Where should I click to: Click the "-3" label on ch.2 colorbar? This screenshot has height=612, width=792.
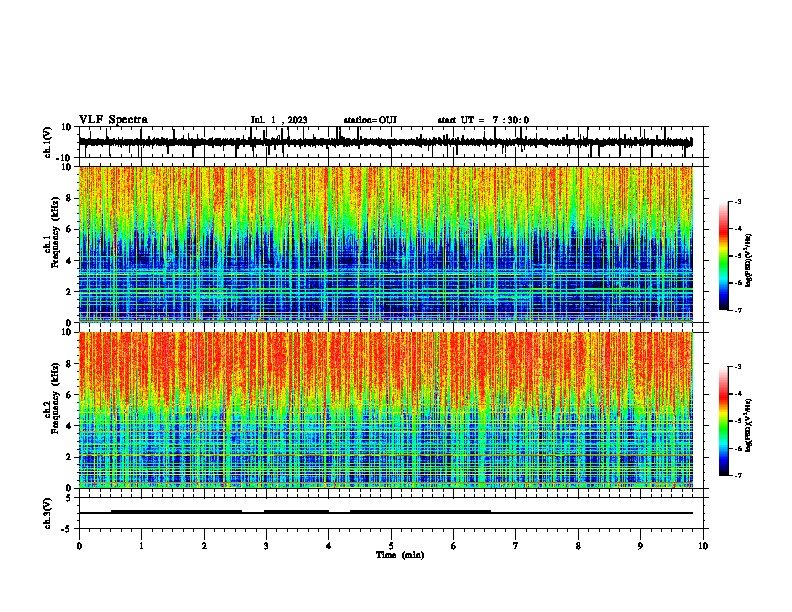738,367
